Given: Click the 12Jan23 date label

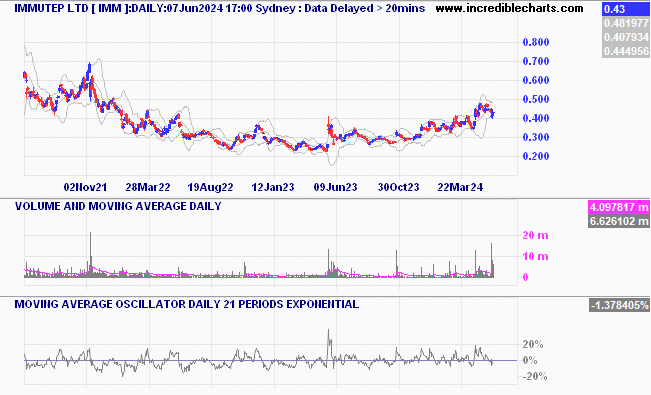Looking at the screenshot, I should tap(273, 187).
